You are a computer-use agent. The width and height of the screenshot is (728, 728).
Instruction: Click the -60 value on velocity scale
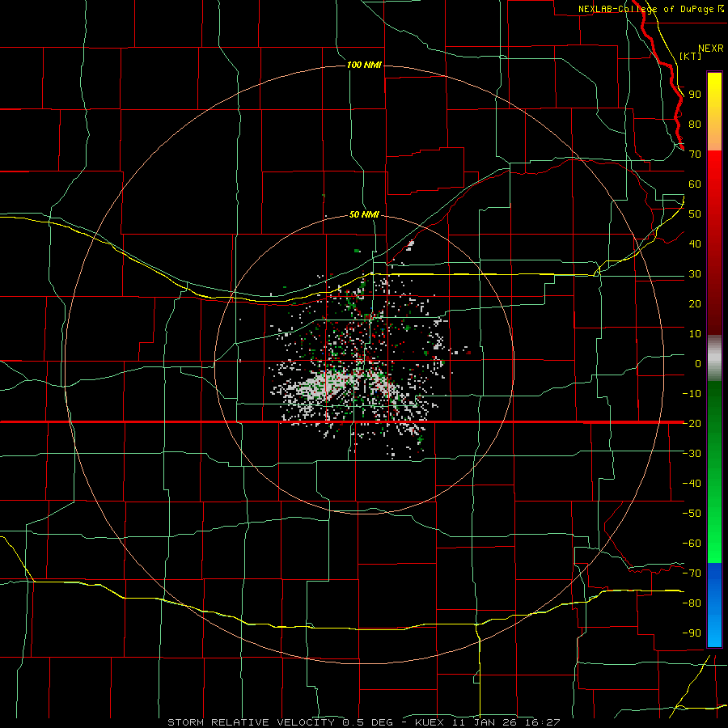coord(692,544)
